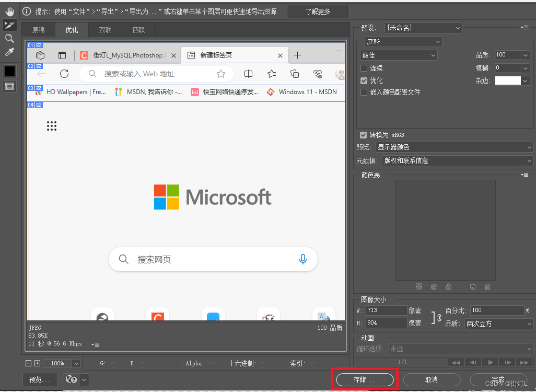Click the 模糊 0 input field
Image resolution: width=536 pixels, height=392 pixels.
(508, 68)
